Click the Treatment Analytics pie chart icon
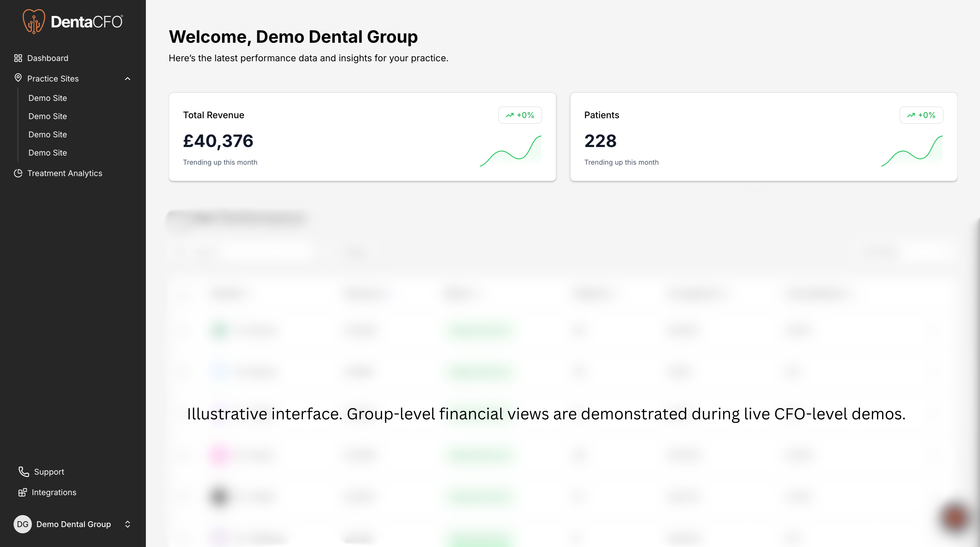980x547 pixels. [18, 173]
